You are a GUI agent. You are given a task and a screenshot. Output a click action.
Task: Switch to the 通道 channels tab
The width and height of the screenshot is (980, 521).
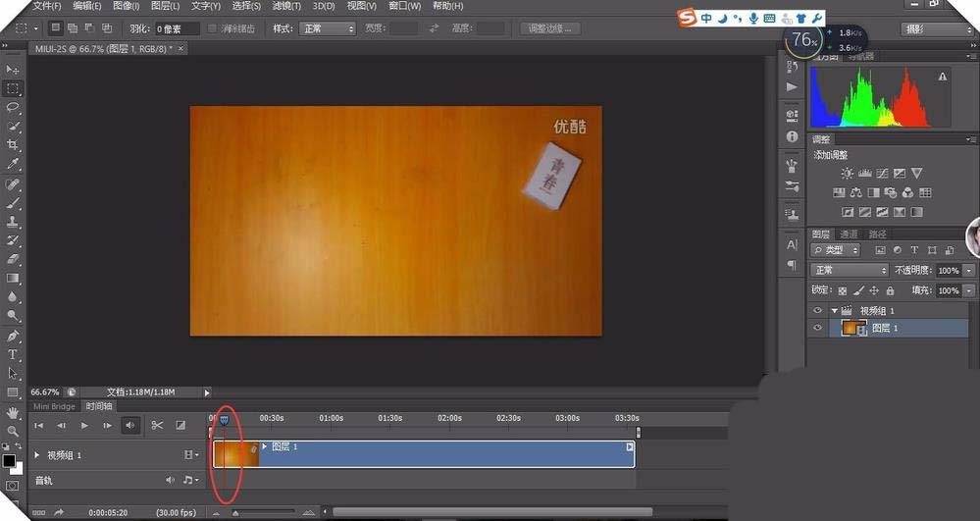[x=849, y=234]
